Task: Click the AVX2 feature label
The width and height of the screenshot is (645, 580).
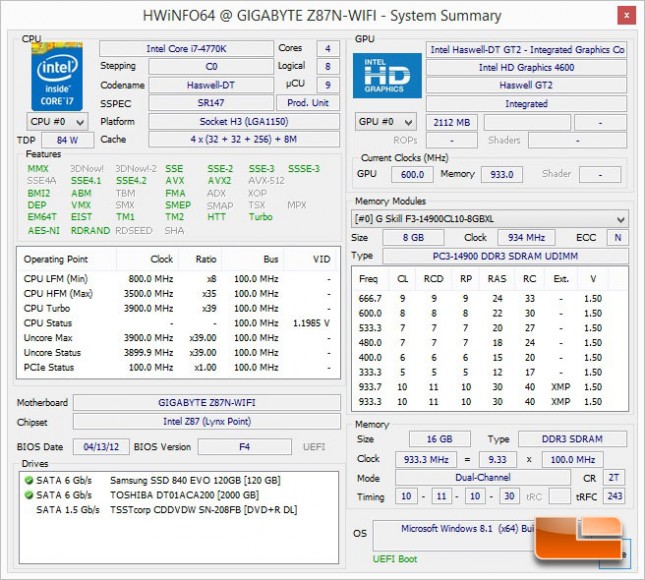Action: pos(219,181)
